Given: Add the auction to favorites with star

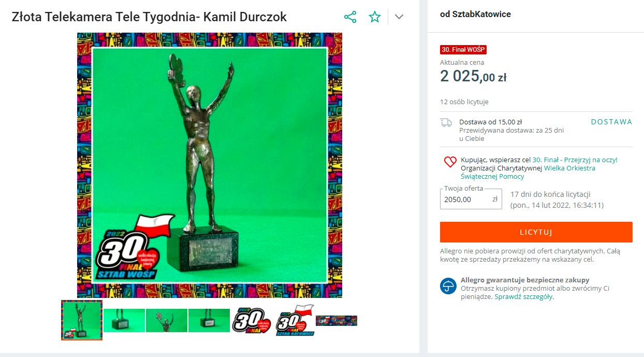Looking at the screenshot, I should click(x=375, y=17).
